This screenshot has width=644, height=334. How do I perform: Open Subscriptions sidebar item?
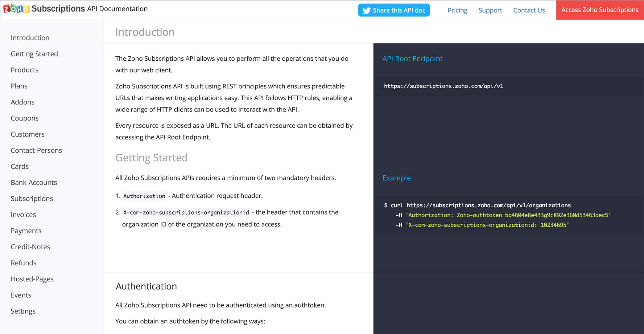pos(32,198)
